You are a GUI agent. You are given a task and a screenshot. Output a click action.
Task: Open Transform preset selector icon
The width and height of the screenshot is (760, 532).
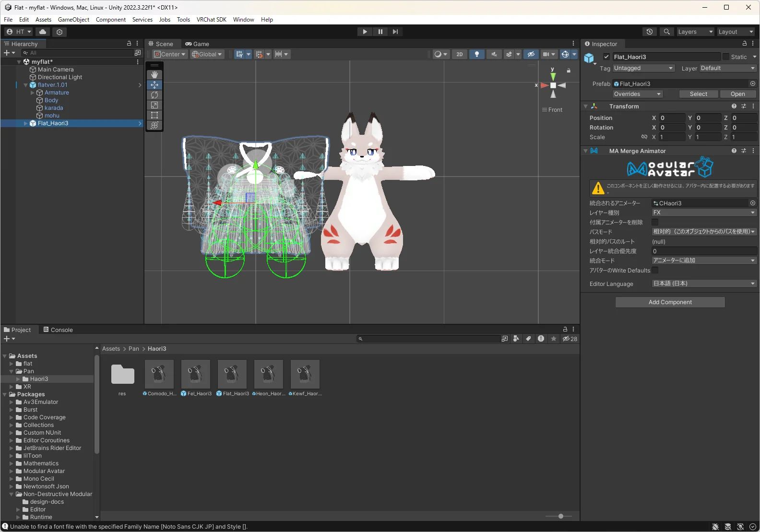tap(744, 106)
